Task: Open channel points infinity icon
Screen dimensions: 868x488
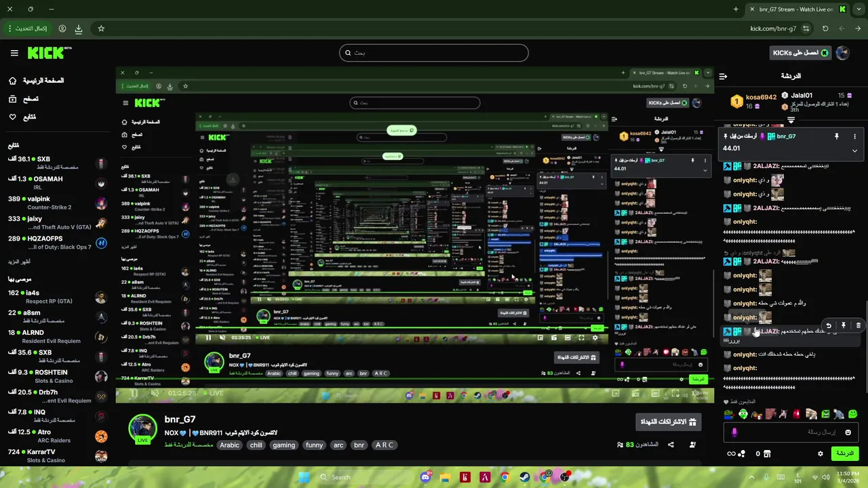Action: click(x=731, y=453)
